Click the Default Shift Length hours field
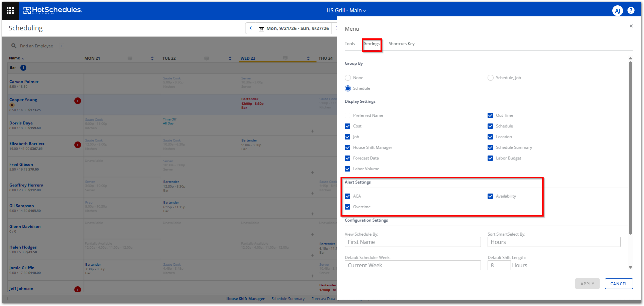The height and width of the screenshot is (306, 644). tap(499, 265)
